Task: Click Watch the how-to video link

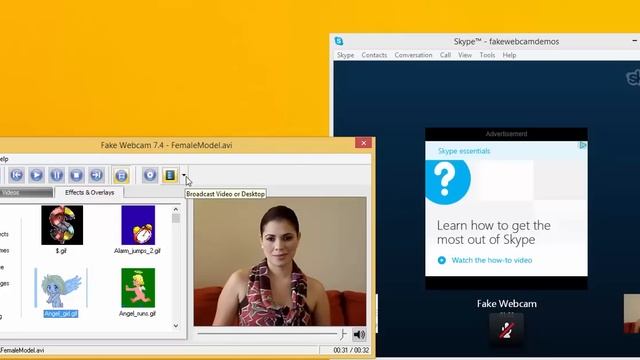Action: coord(491,260)
